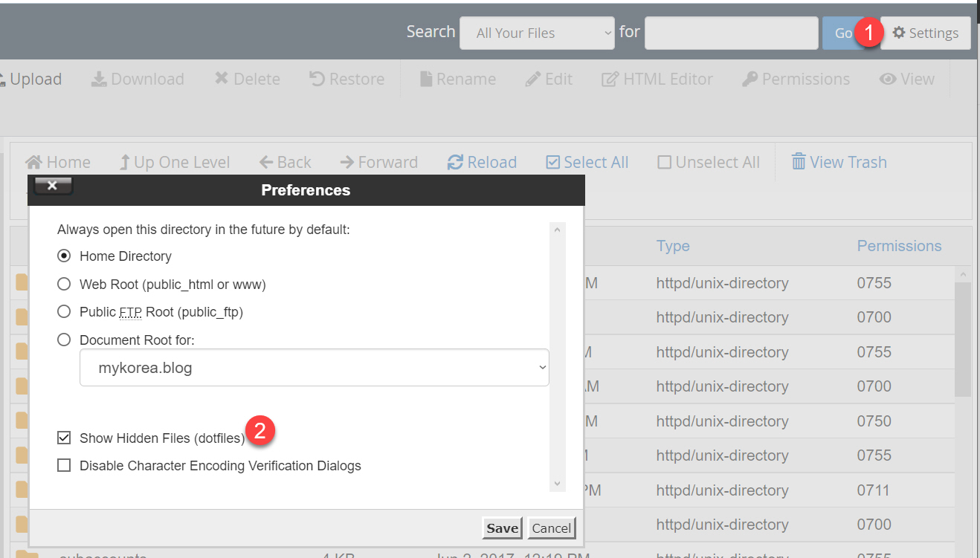The image size is (980, 558).
Task: Enable Disable Character Encoding Verification Dialogs
Action: coord(65,465)
